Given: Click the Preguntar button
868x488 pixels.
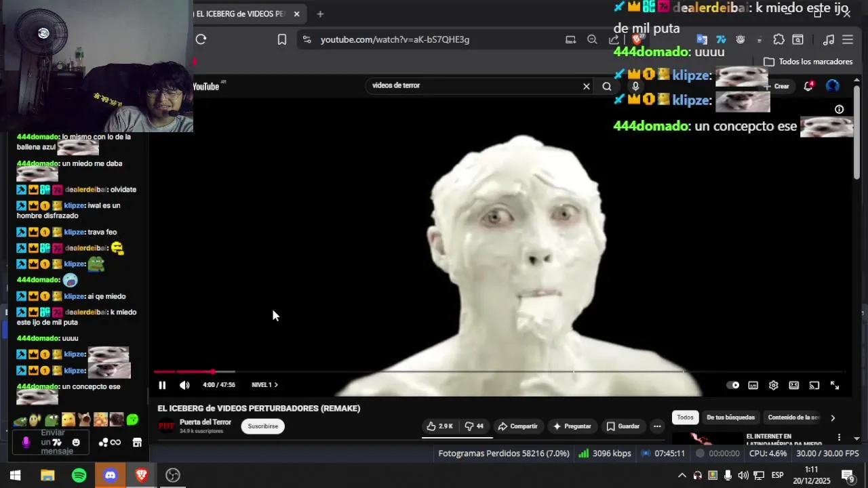Looking at the screenshot, I should 572,426.
